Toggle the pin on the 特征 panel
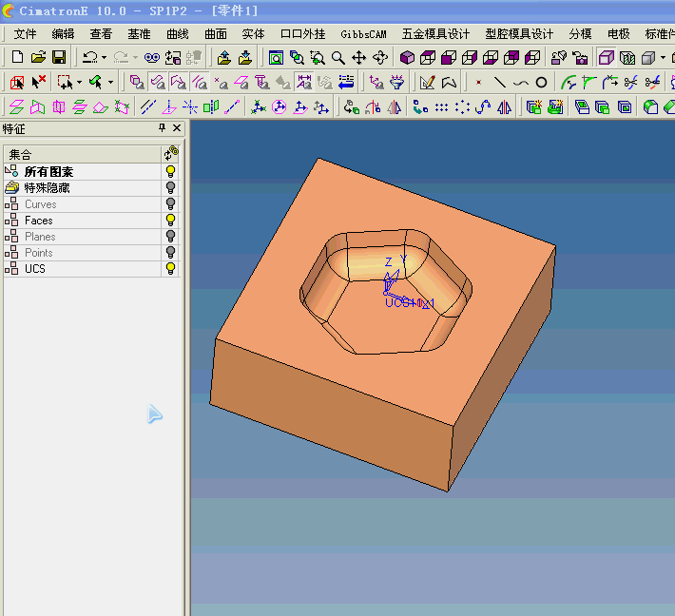675x616 pixels. [162, 127]
